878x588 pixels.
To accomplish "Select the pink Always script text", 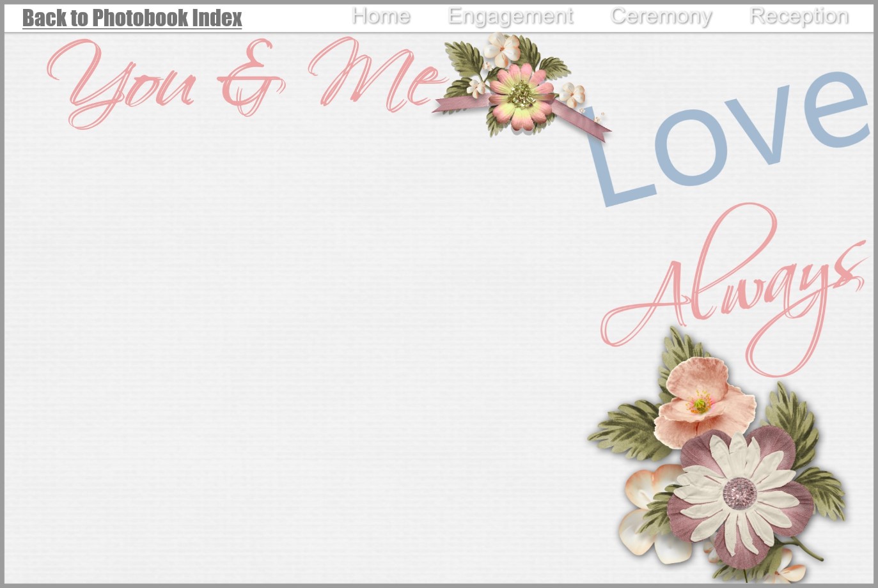I will (x=735, y=288).
